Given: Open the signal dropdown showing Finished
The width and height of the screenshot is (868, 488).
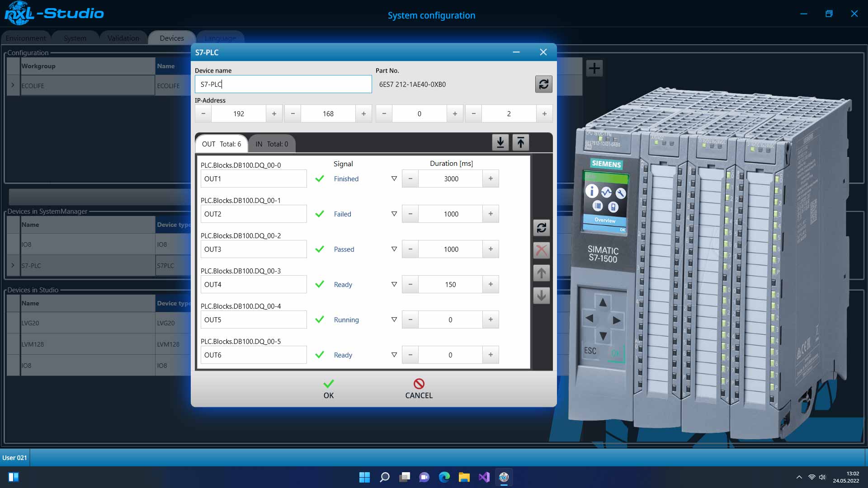Looking at the screenshot, I should pos(394,179).
